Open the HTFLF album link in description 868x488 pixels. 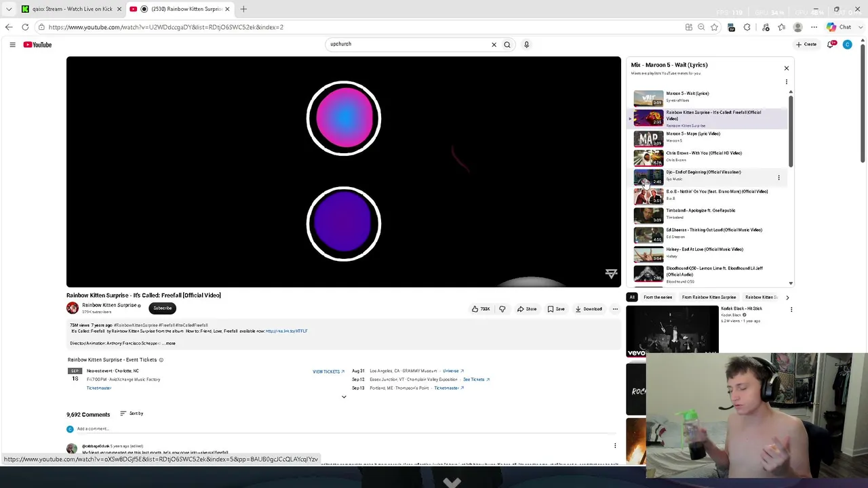point(287,331)
